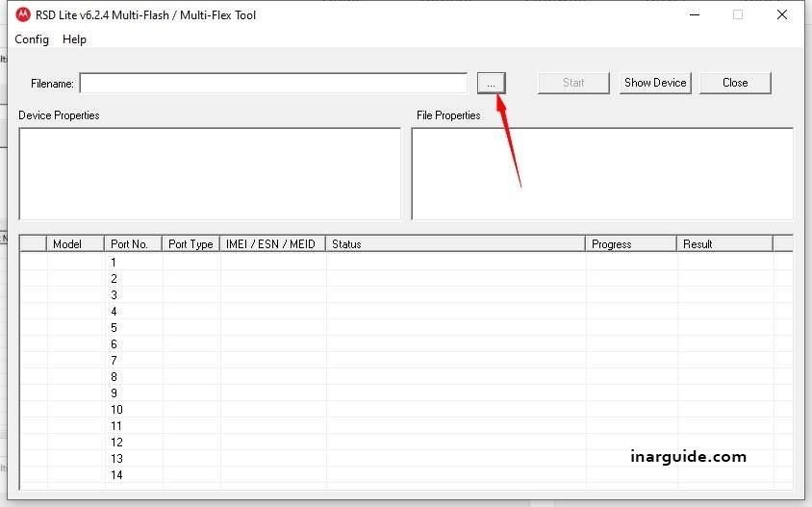
Task: Click the Port No. column header
Action: [133, 244]
